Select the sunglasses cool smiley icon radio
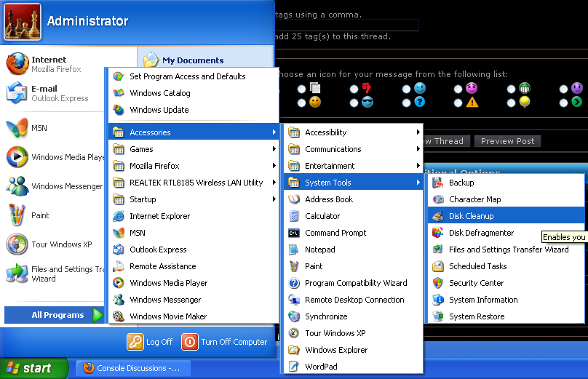 tap(354, 103)
